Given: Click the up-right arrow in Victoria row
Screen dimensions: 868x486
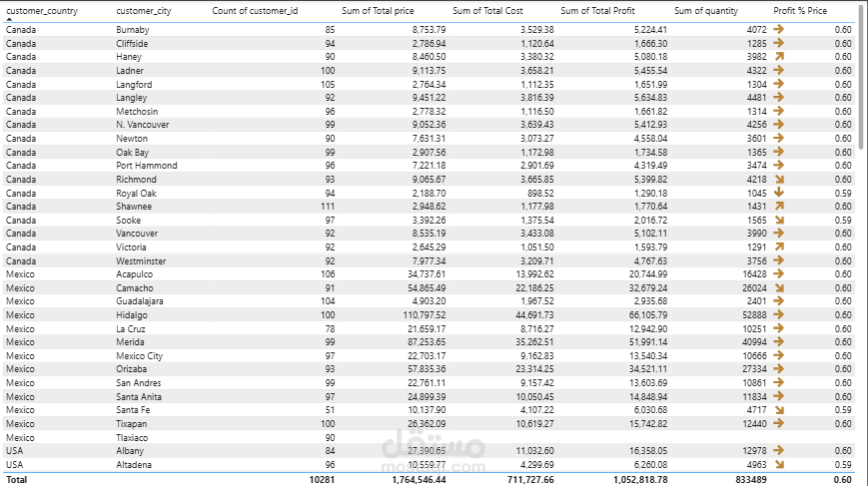Looking at the screenshot, I should point(779,247).
